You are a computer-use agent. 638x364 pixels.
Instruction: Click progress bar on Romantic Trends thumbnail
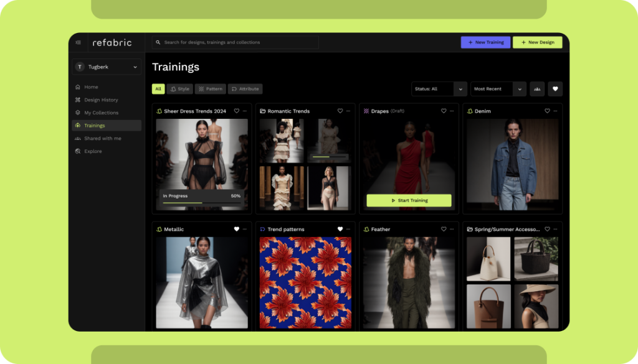tap(329, 157)
